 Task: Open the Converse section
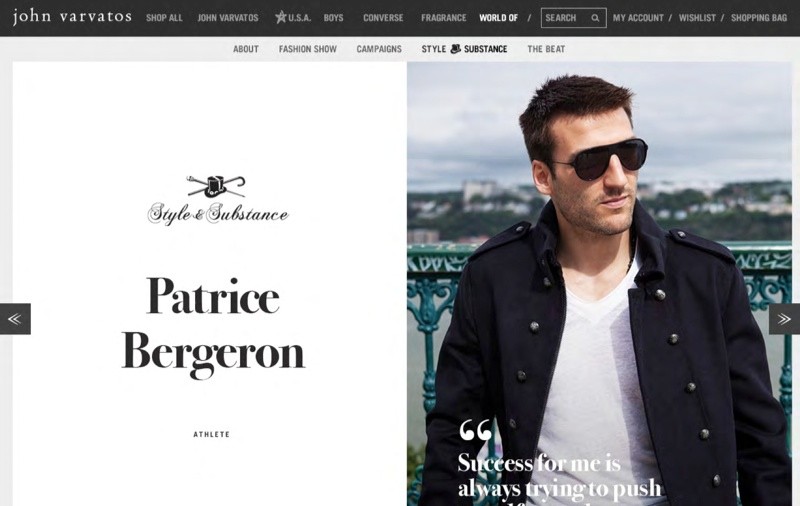(x=383, y=18)
